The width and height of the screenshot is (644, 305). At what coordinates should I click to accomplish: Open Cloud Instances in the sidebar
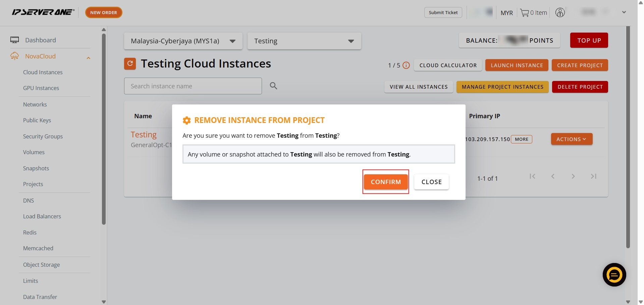[43, 72]
